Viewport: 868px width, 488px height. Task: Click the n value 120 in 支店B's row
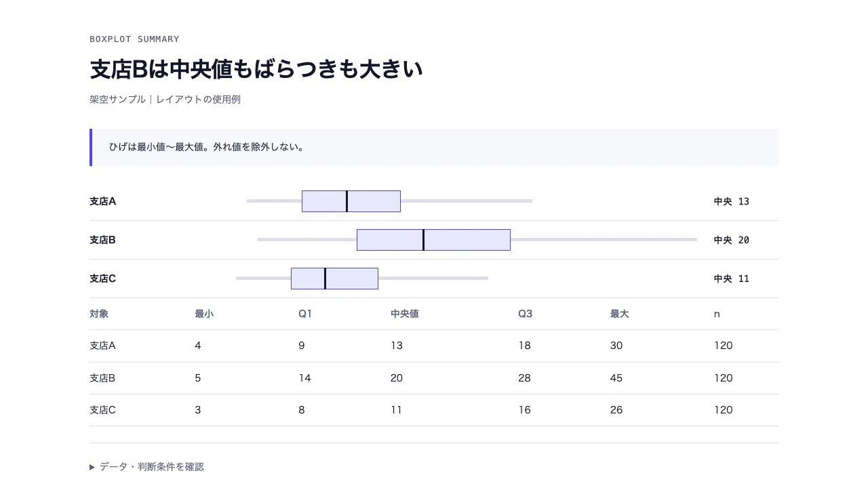click(x=724, y=378)
